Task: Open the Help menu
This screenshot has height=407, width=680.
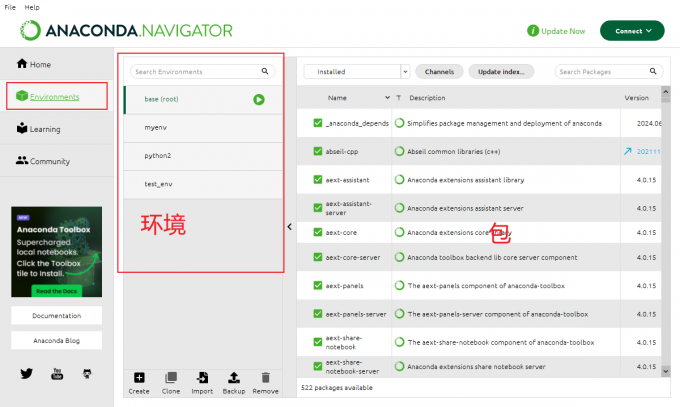Action: tap(32, 7)
